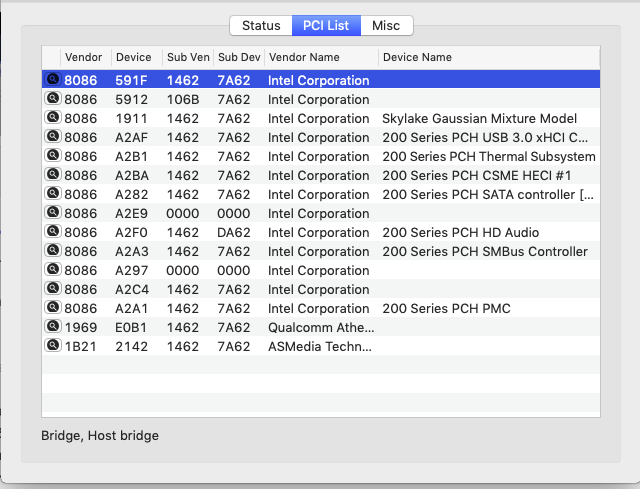Sort by the Sub Dev column header
The image size is (640, 489).
click(x=239, y=57)
